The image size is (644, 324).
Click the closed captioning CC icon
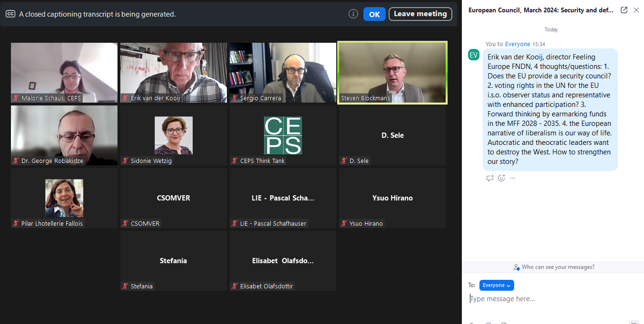tap(10, 14)
